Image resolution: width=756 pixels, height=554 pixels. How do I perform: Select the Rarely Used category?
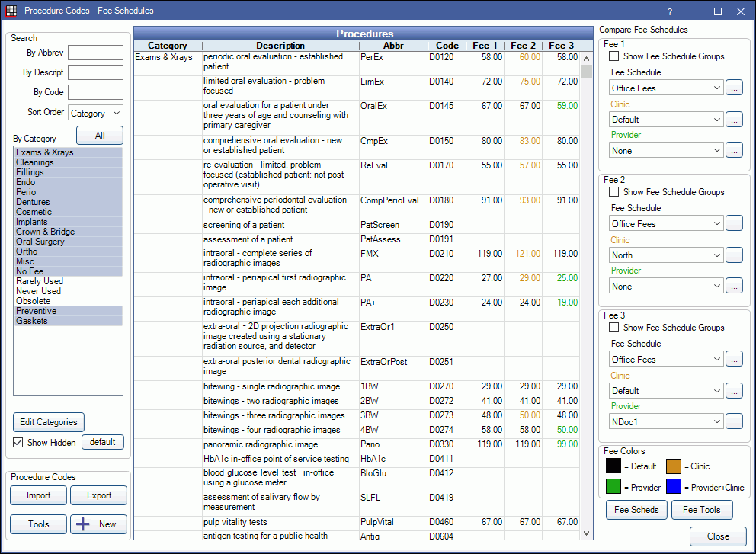click(x=40, y=281)
